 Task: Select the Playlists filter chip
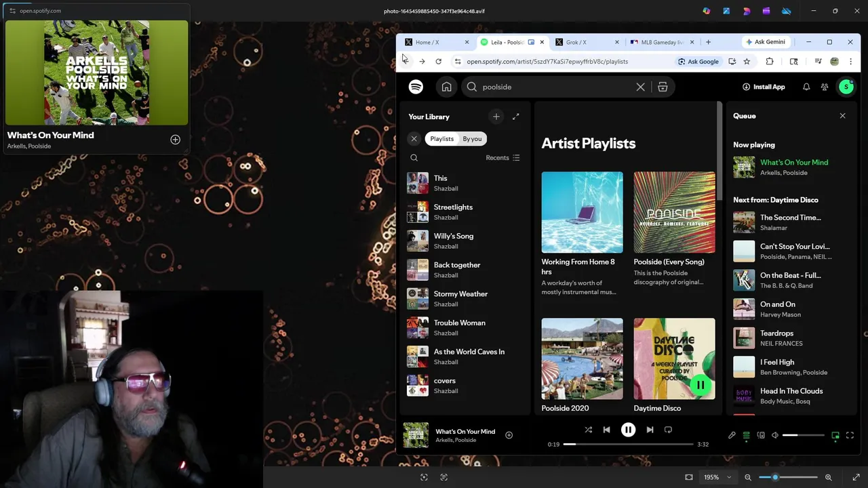click(x=441, y=139)
